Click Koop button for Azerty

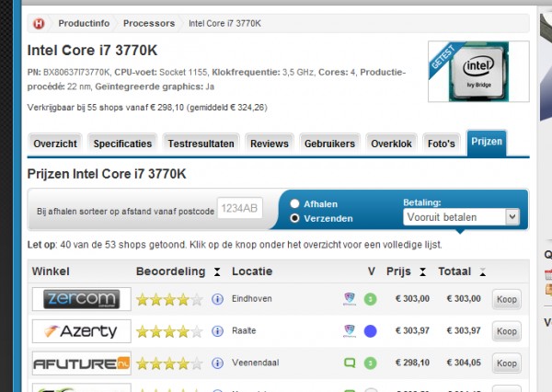click(507, 331)
